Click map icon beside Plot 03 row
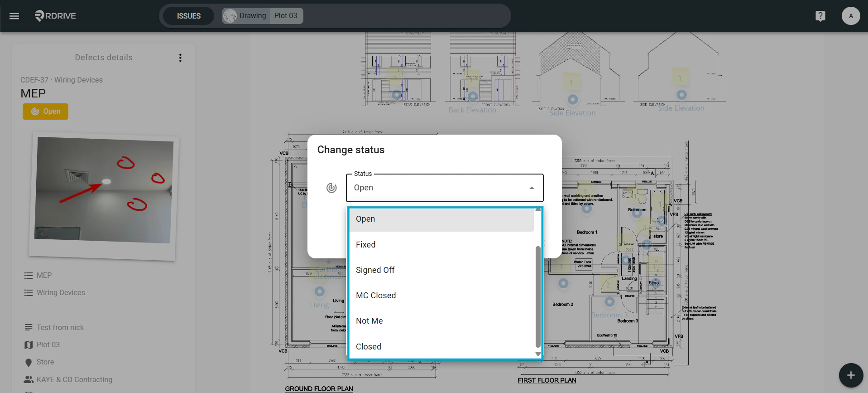This screenshot has width=868, height=393. click(x=29, y=345)
